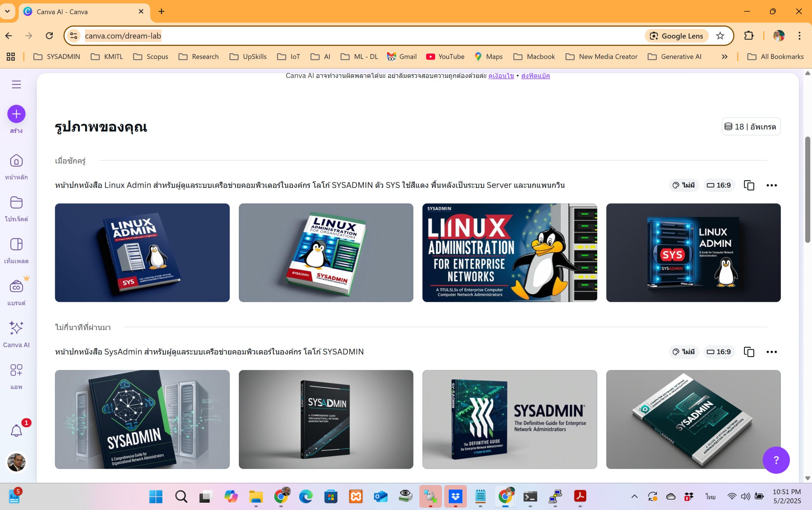Image resolution: width=812 pixels, height=510 pixels.
Task: Show more hidden bookmarks chevron
Action: (724, 57)
